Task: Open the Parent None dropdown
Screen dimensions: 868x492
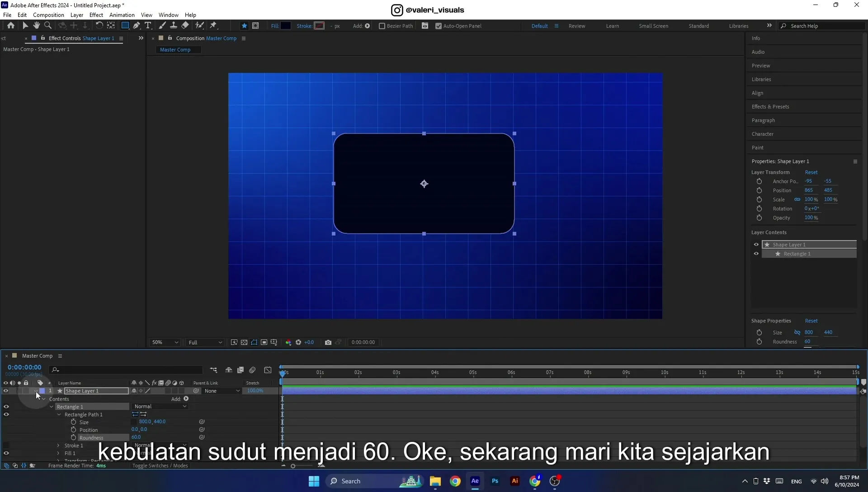Action: 222,391
